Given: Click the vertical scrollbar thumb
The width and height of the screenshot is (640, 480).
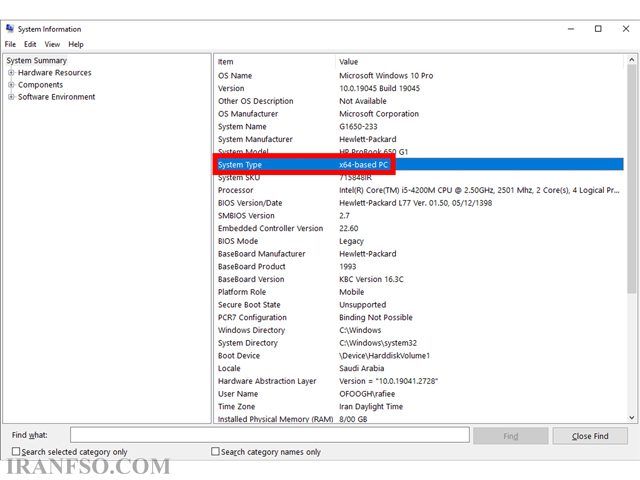Looking at the screenshot, I should pos(631,179).
